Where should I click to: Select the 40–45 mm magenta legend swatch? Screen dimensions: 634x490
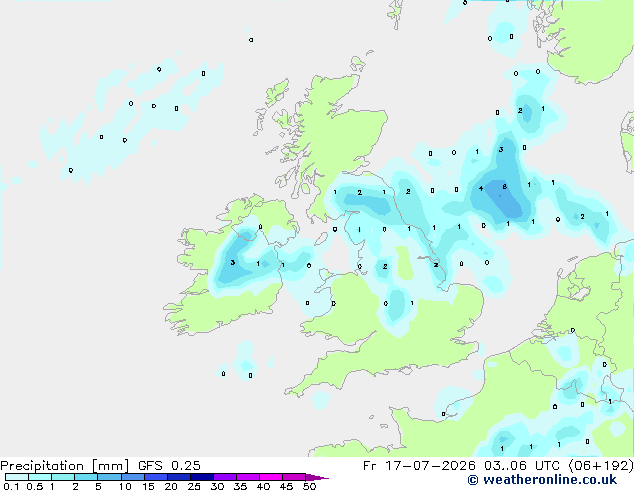(271, 477)
